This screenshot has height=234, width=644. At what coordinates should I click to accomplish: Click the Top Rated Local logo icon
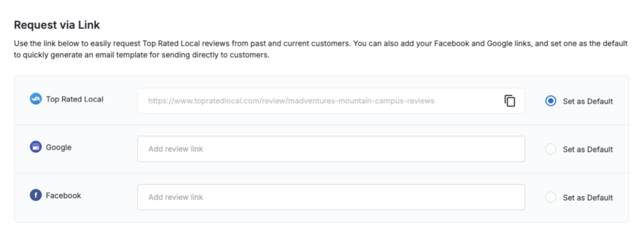(x=36, y=99)
